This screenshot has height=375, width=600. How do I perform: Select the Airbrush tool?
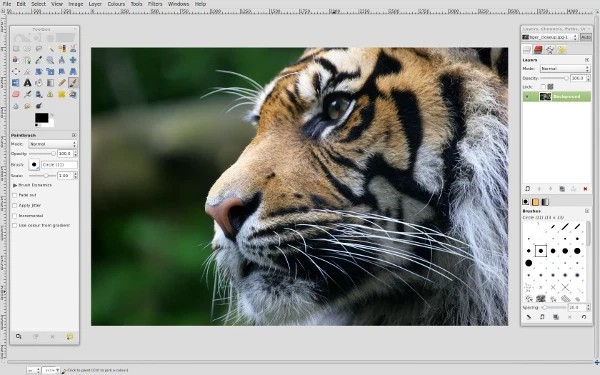pyautogui.click(x=27, y=94)
